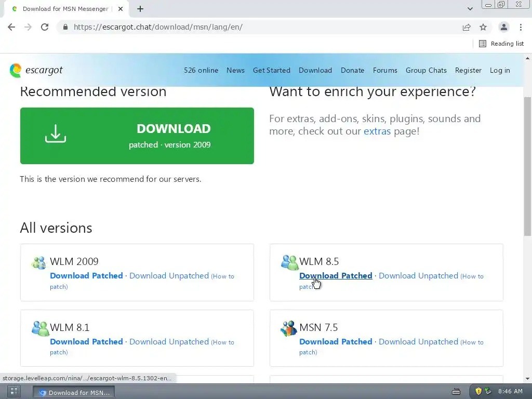This screenshot has width=532, height=399.
Task: Open How to patch for MSN 7.5
Action: [x=472, y=342]
